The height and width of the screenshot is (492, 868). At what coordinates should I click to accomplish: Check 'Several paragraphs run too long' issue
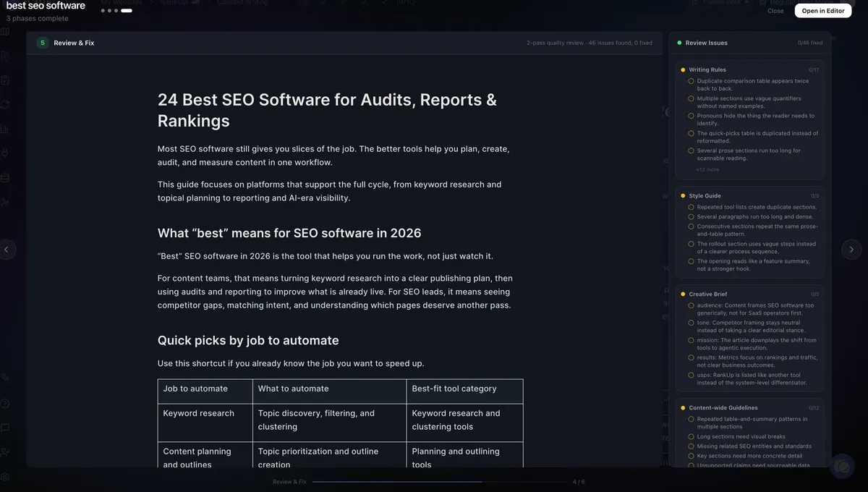pyautogui.click(x=691, y=216)
